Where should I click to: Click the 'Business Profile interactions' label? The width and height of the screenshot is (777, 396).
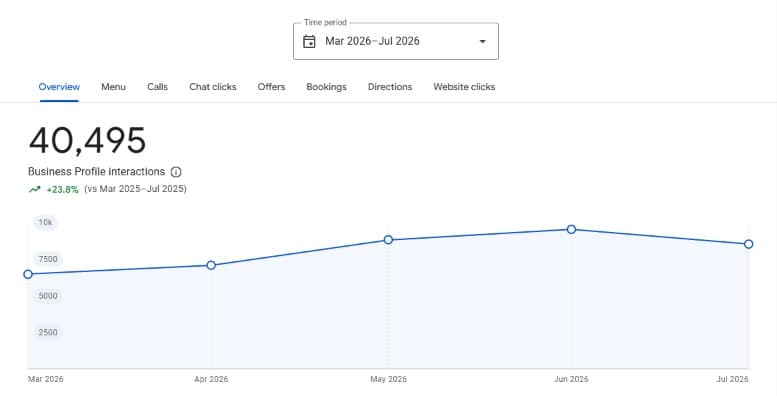(x=97, y=171)
